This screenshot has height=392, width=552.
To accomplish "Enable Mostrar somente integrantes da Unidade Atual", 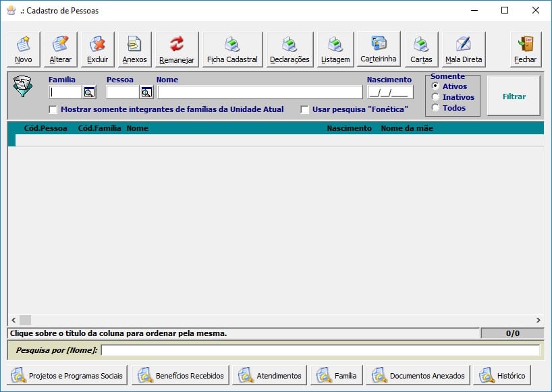I will point(53,109).
